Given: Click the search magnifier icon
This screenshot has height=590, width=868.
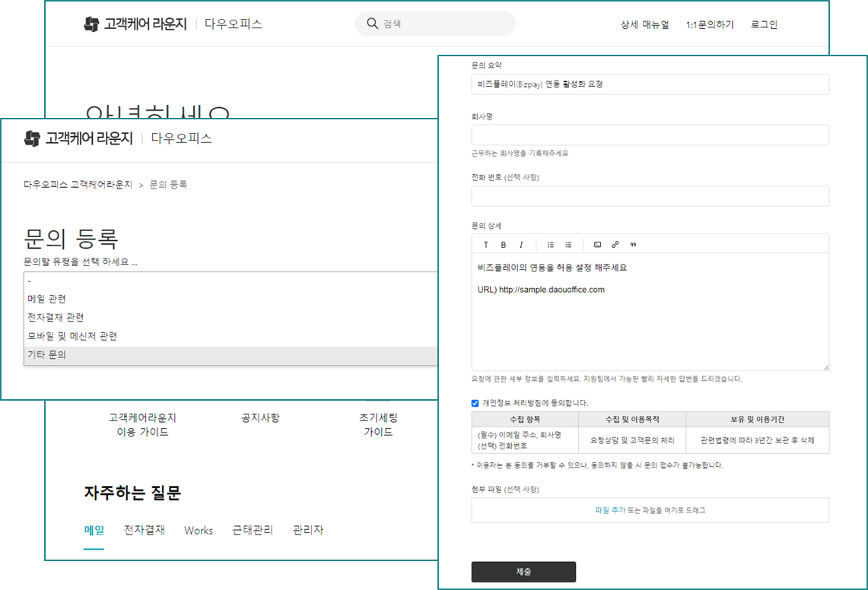Looking at the screenshot, I should click(372, 24).
